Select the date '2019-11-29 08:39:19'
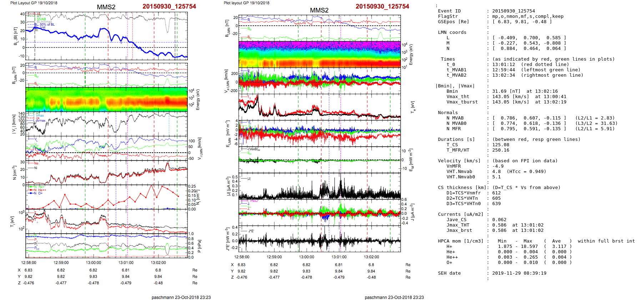 coord(519,273)
